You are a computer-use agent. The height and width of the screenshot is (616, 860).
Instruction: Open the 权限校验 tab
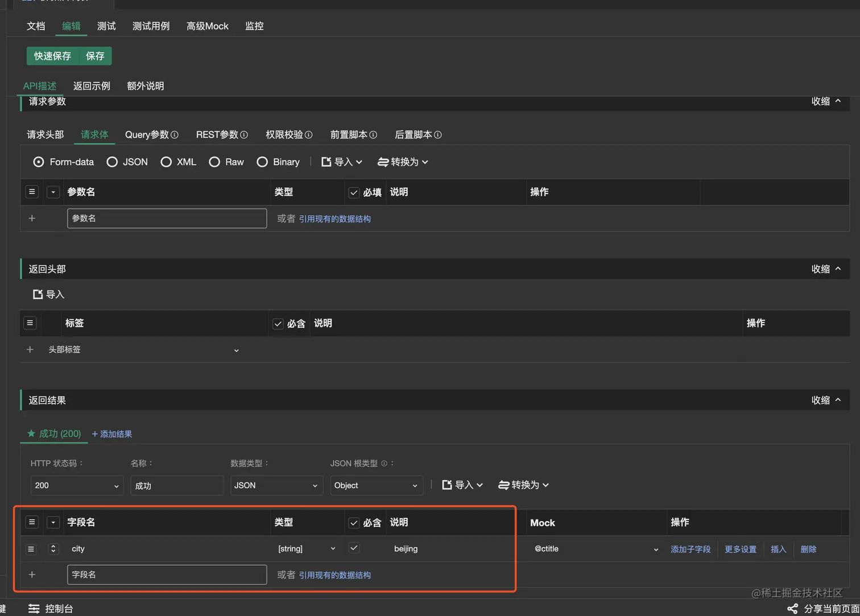click(284, 135)
